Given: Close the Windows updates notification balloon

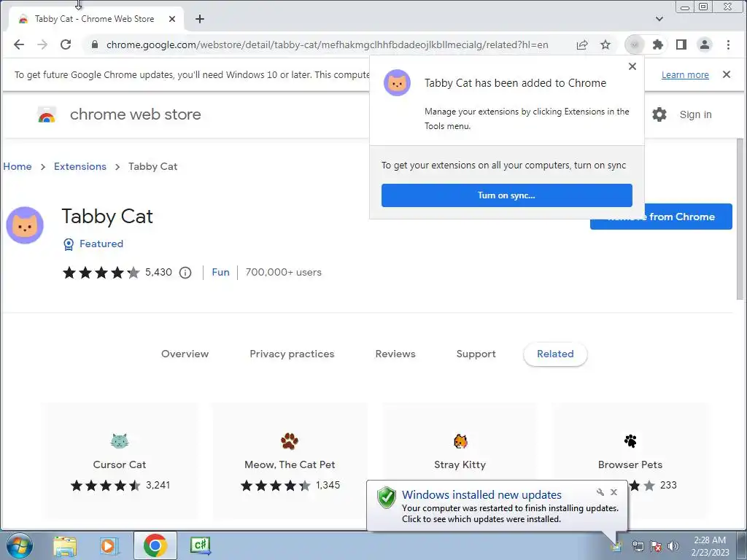Looking at the screenshot, I should coord(614,492).
